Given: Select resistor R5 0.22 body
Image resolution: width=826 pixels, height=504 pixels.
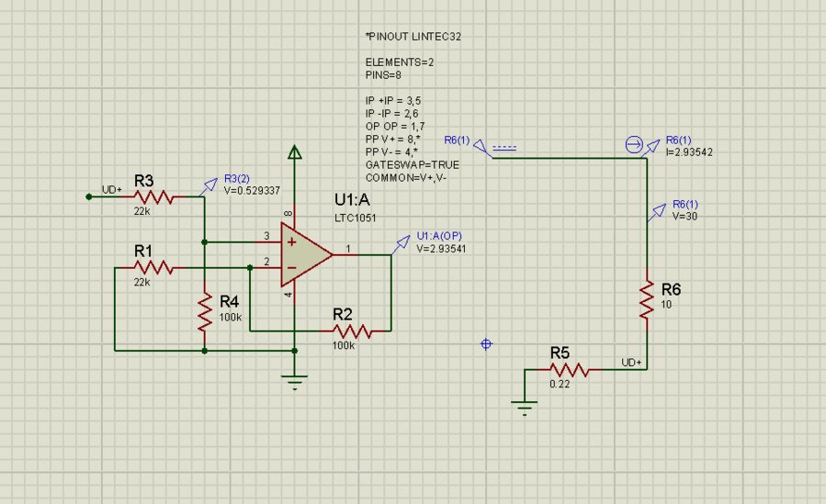Looking at the screenshot, I should [569, 369].
